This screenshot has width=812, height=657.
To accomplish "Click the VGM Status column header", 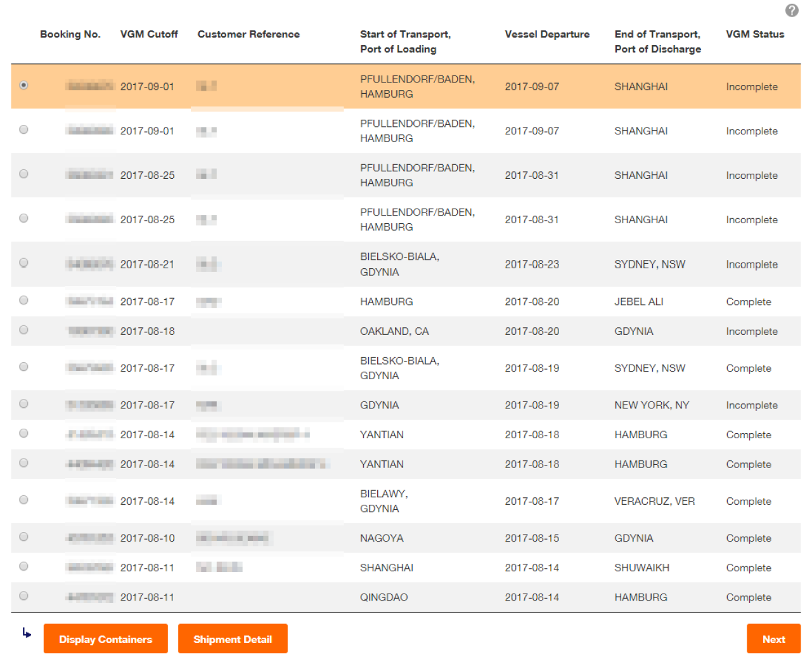I will 756,34.
